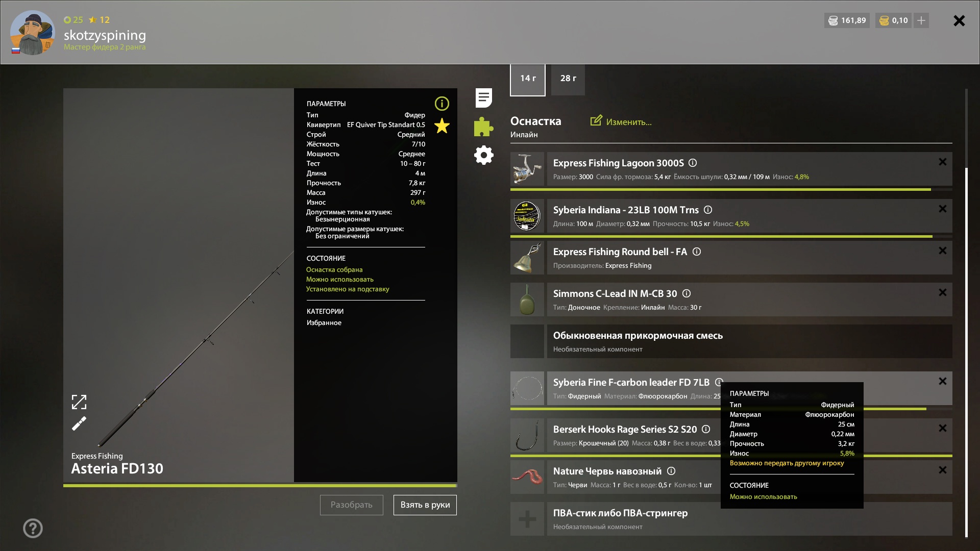Toggle favorite star for Asteria FD130

pos(442,126)
